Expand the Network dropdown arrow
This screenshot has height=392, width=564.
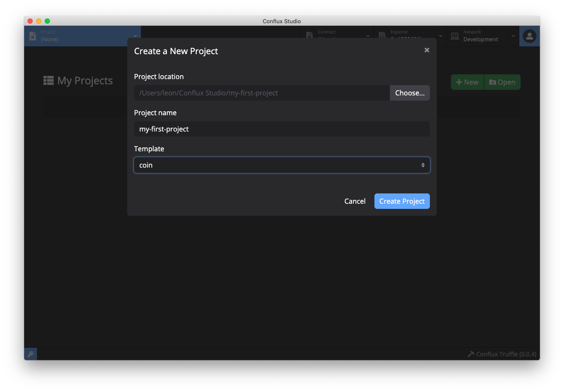(x=513, y=36)
